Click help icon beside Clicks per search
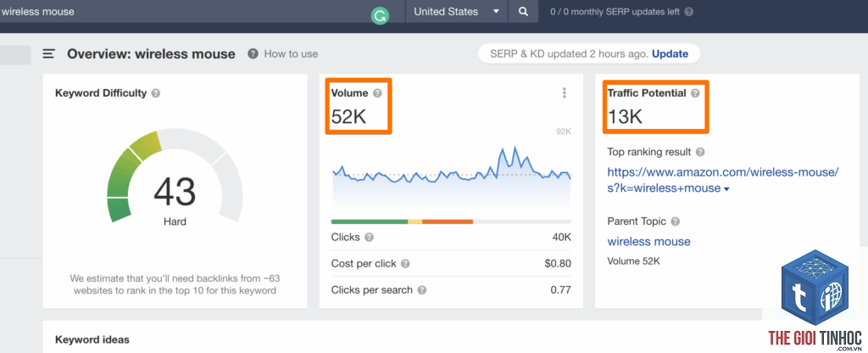 tap(422, 290)
